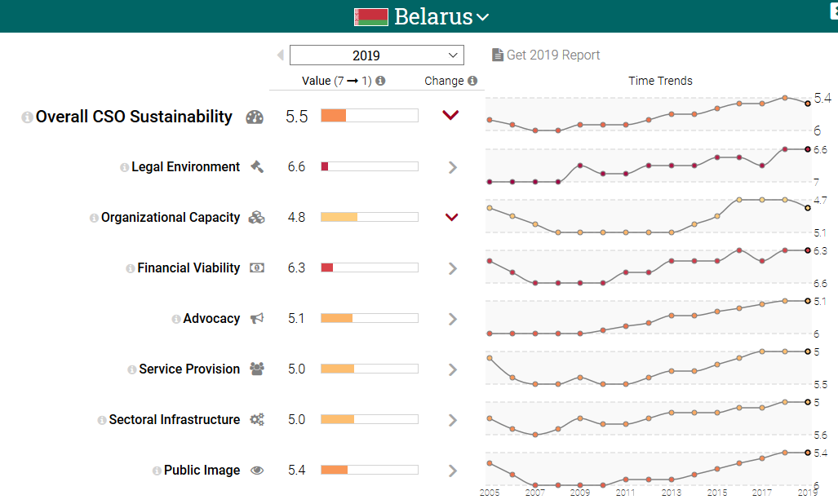Click Get 2019 Report link
Screen dimensions: 838x504
(546, 55)
